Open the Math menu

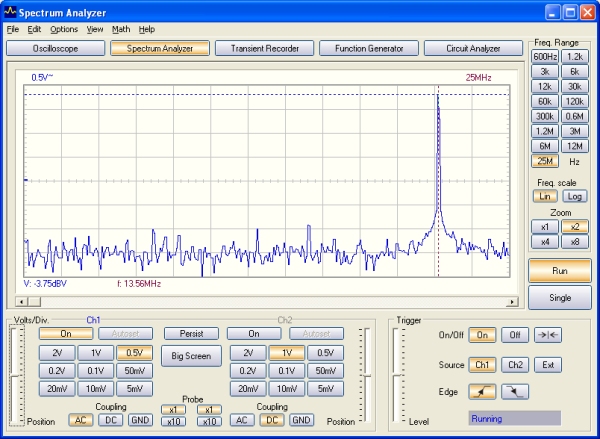pos(120,30)
